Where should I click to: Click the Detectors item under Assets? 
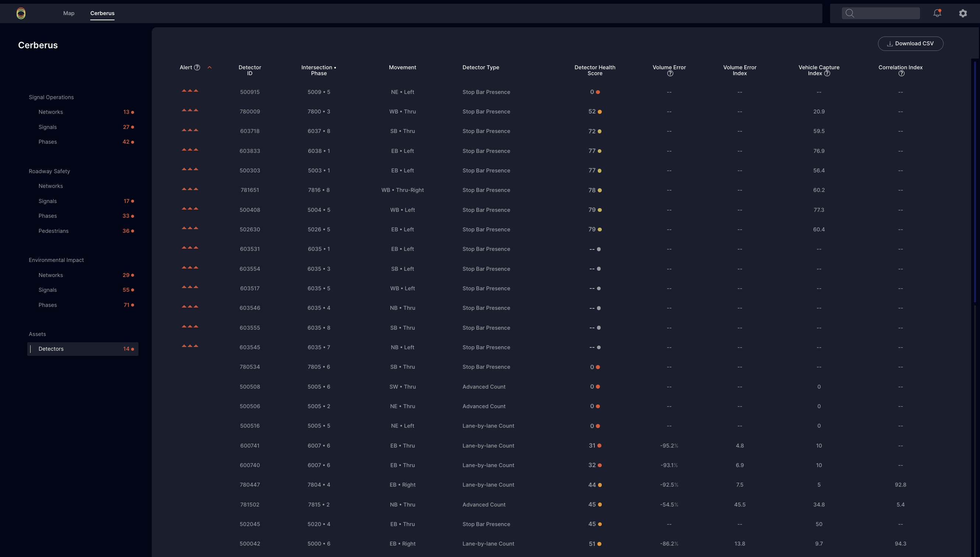pos(51,349)
